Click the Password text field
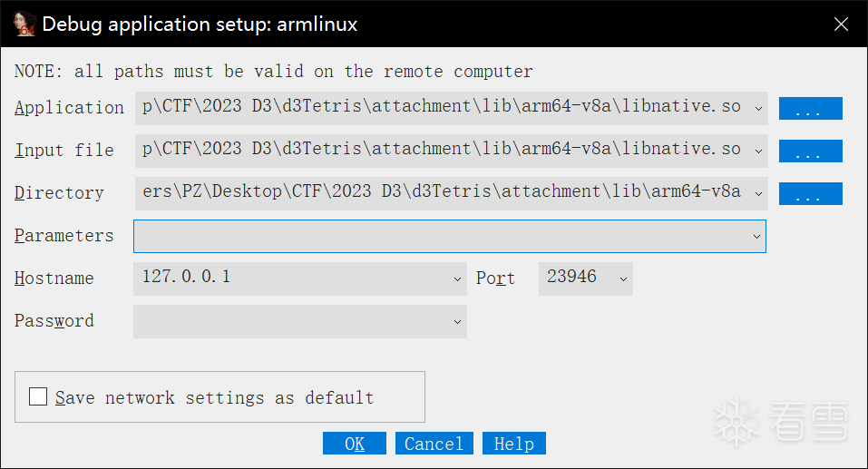Image resolution: width=868 pixels, height=469 pixels. (x=290, y=321)
